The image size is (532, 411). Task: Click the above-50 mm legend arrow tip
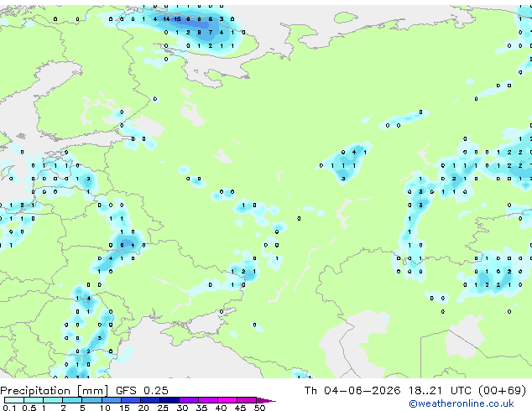266,400
